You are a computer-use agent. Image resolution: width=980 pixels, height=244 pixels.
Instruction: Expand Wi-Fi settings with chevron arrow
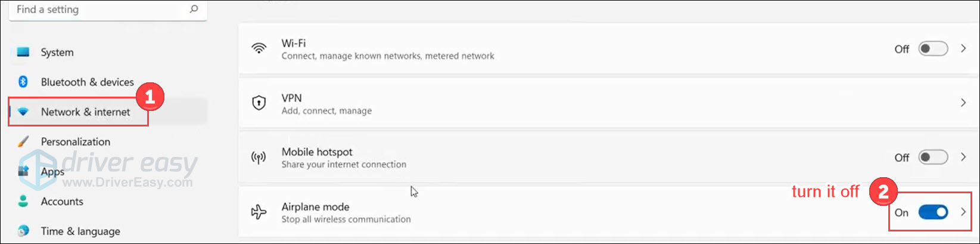point(963,49)
